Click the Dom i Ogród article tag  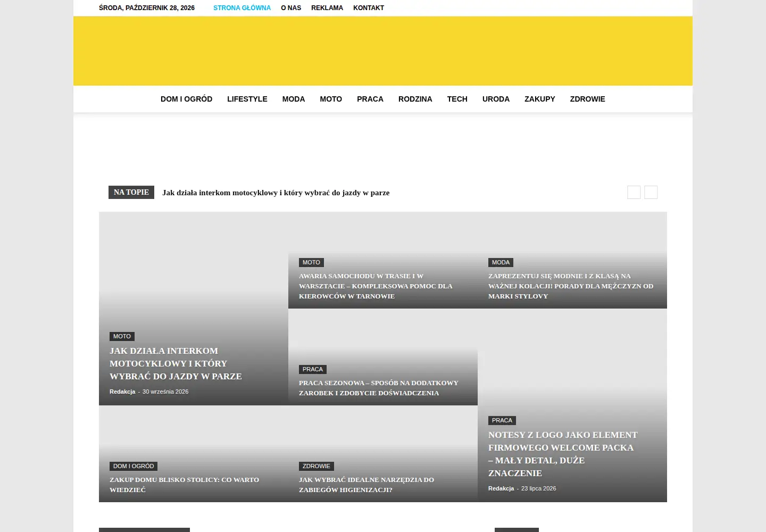pos(134,466)
